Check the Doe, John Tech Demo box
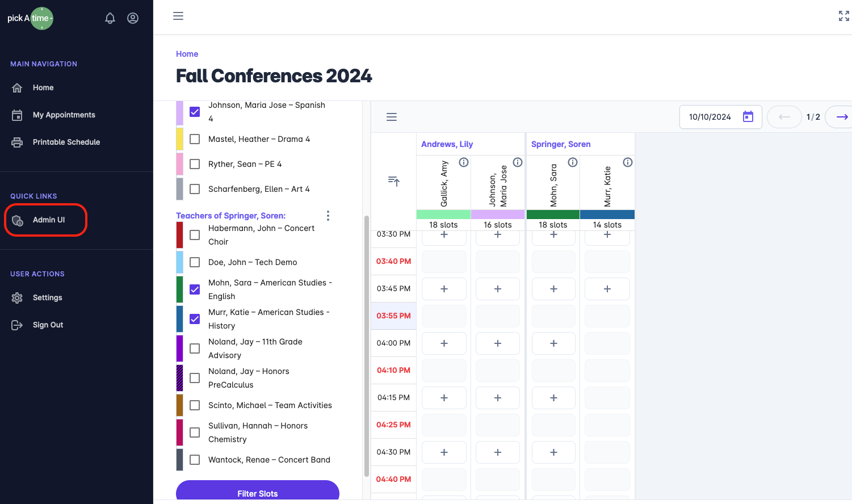852x504 pixels. (195, 262)
